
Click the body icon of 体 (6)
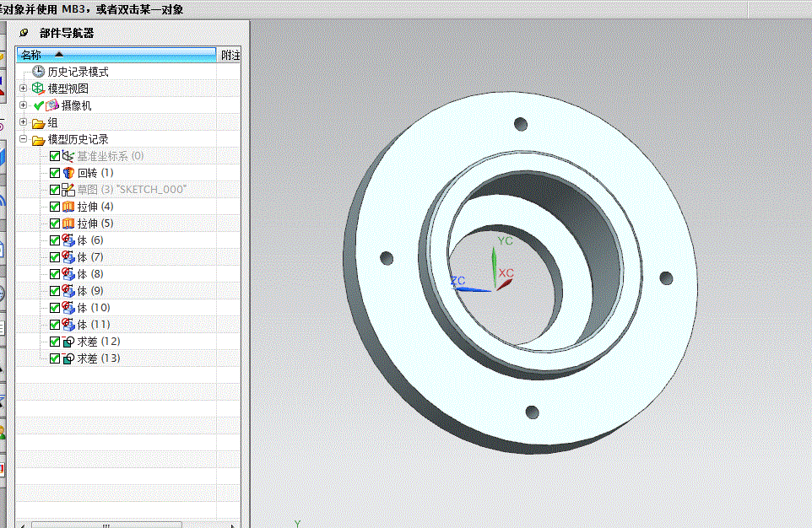(x=68, y=240)
